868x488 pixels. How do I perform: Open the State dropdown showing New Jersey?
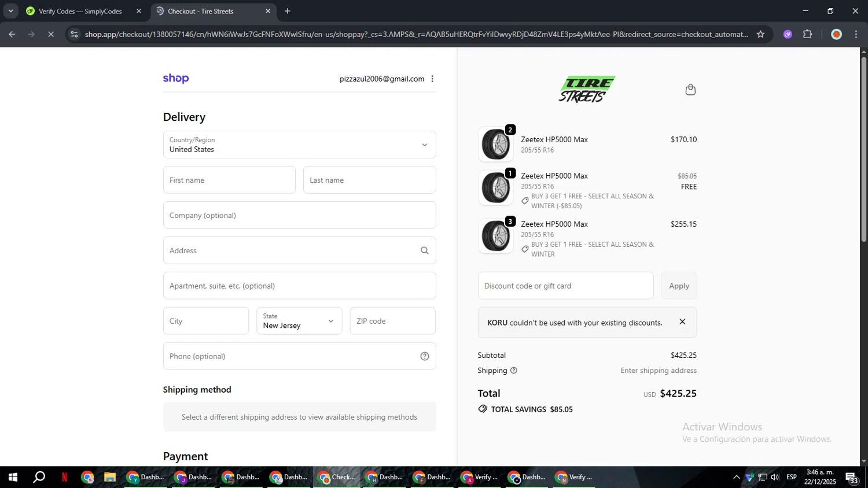[x=299, y=321]
